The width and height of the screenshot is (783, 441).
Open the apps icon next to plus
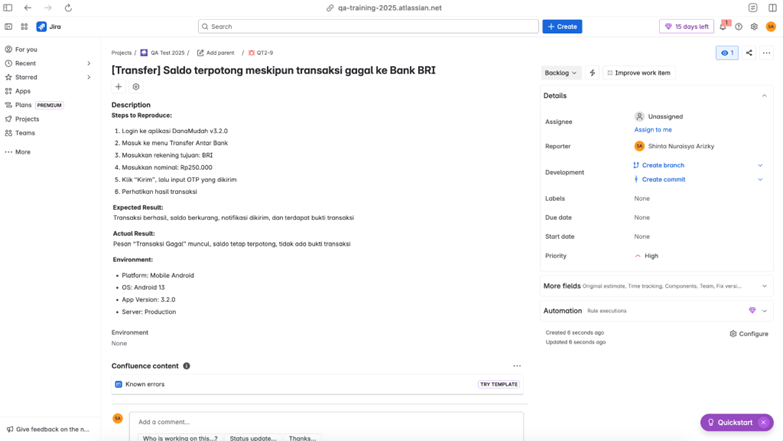click(136, 86)
